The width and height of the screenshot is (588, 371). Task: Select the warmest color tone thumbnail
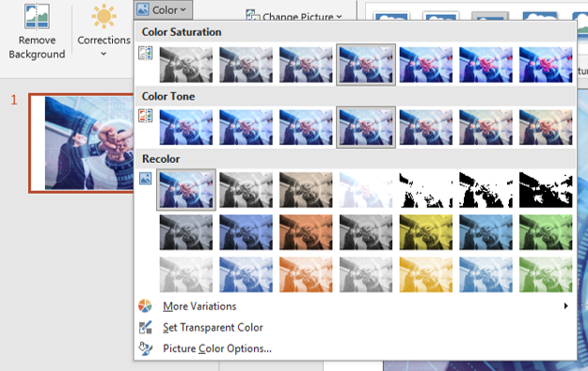pyautogui.click(x=546, y=127)
